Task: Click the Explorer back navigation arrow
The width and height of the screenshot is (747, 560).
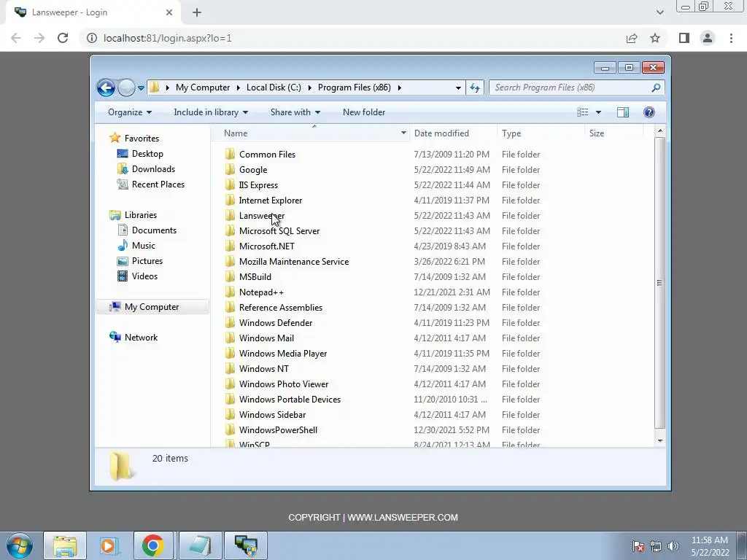Action: click(x=106, y=87)
